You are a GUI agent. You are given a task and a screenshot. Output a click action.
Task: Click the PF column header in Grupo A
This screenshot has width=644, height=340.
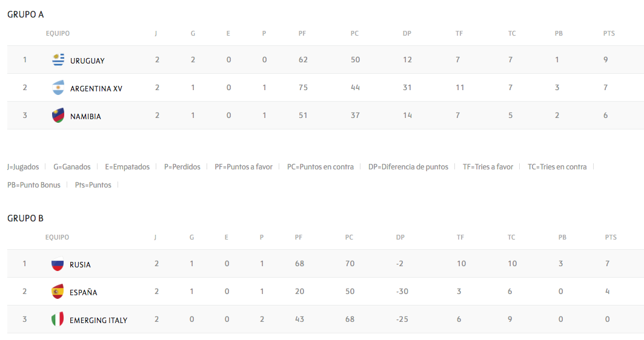tap(302, 33)
